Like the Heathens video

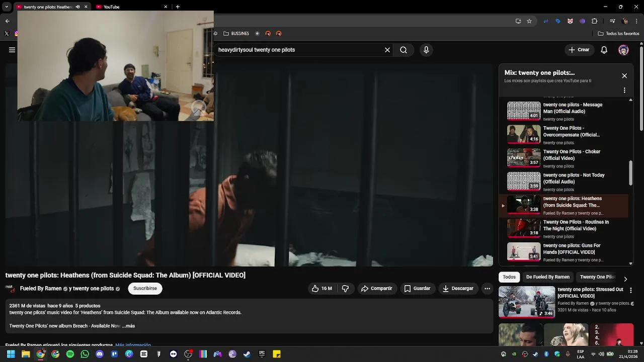pyautogui.click(x=321, y=289)
